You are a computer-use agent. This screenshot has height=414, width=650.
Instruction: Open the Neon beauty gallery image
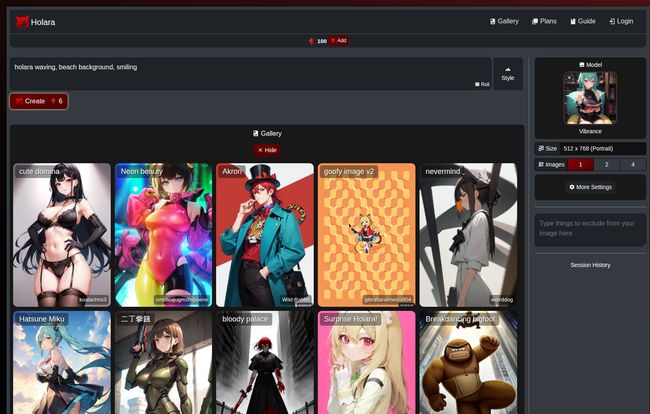click(x=163, y=235)
